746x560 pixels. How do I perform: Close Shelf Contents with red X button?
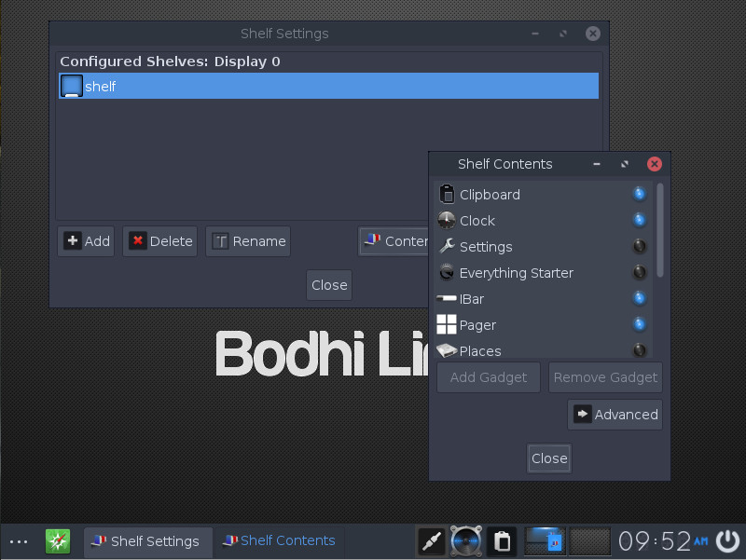(x=655, y=164)
